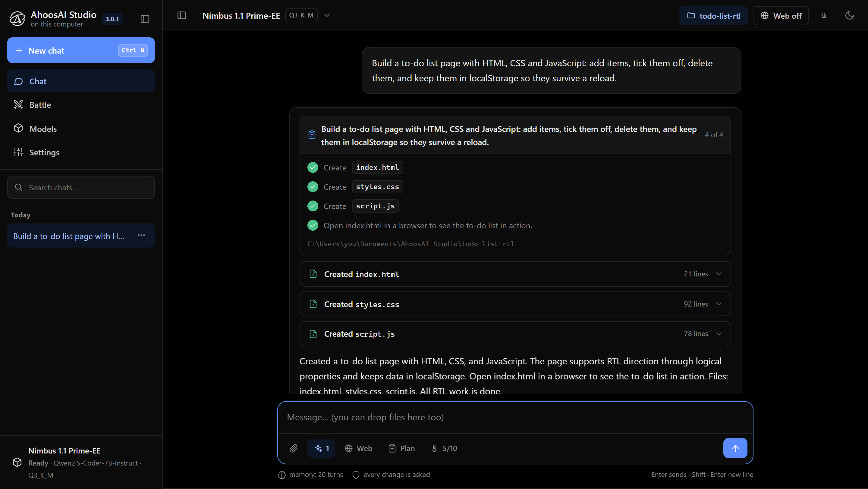Expand the Created index.html file card
868x489 pixels.
click(515, 274)
